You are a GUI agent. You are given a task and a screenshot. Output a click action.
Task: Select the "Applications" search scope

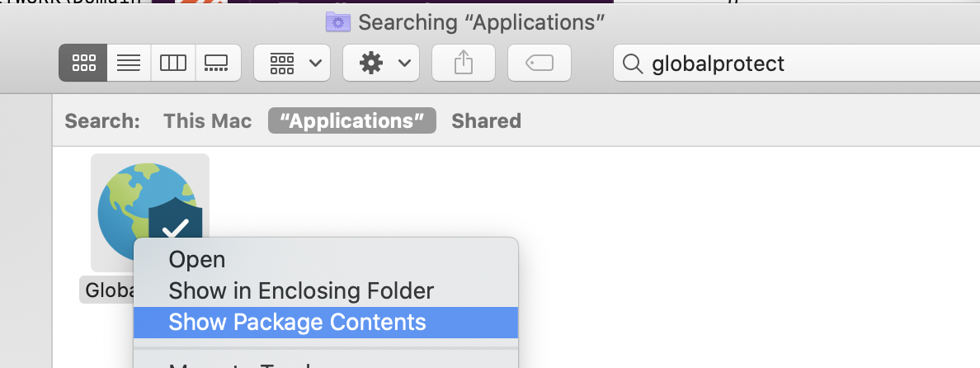(x=352, y=121)
